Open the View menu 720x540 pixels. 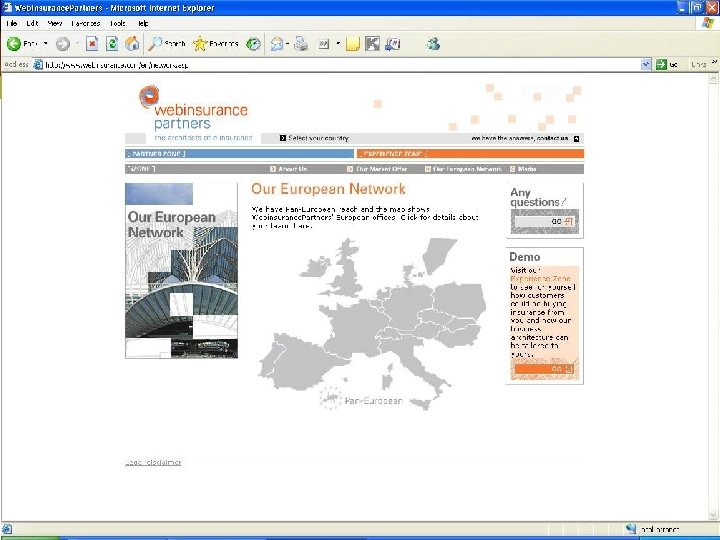(55, 23)
